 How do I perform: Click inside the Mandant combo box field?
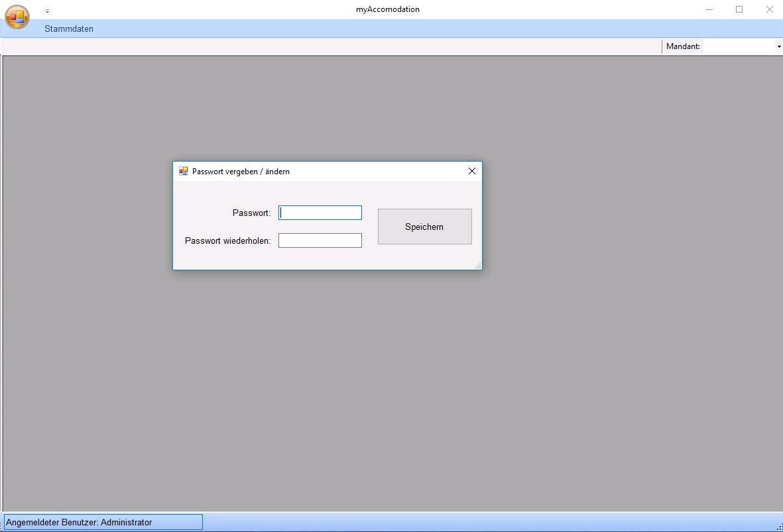click(738, 46)
